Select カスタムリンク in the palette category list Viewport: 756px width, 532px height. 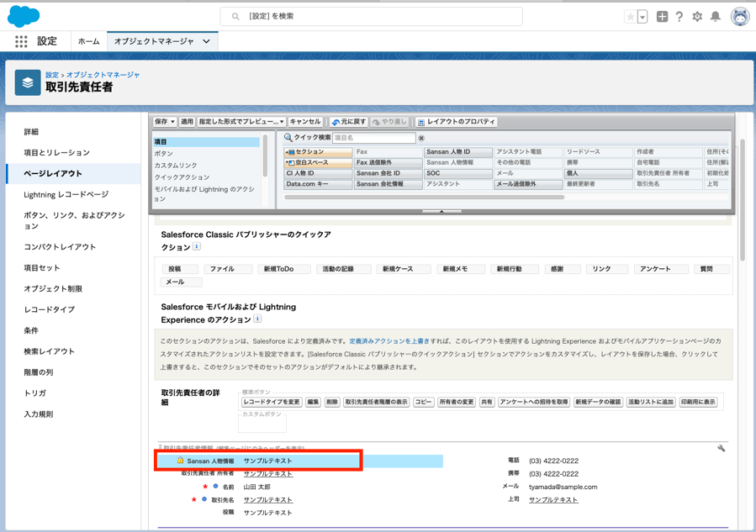(x=176, y=166)
